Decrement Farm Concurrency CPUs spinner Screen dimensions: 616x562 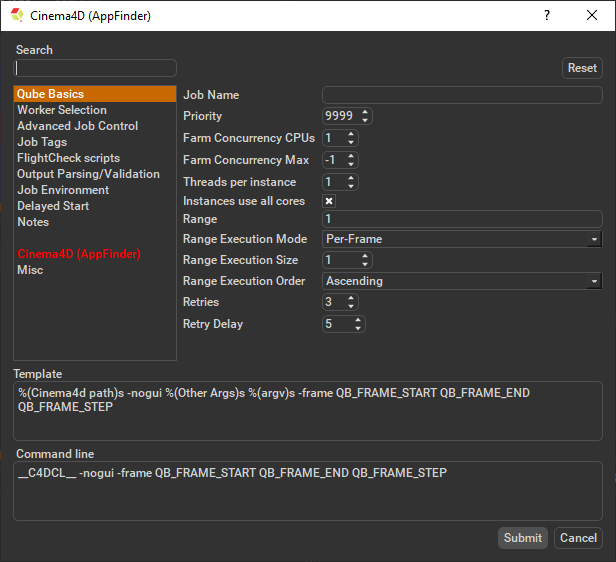click(351, 142)
